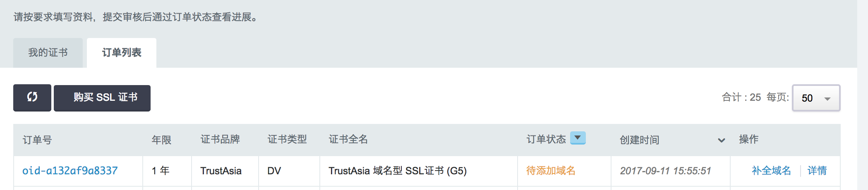868x190 pixels.
Task: Open 详情 for the TrustAsia order
Action: (x=817, y=171)
